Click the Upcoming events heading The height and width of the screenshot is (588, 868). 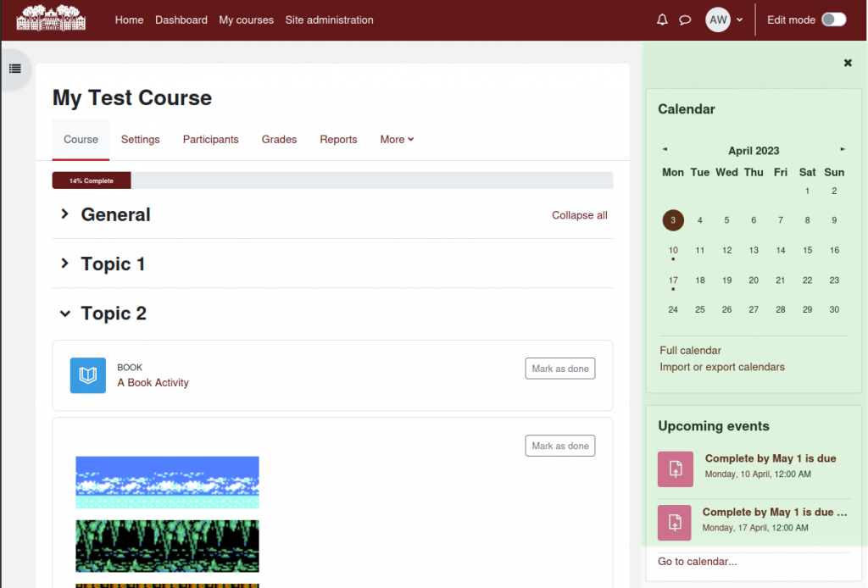tap(714, 426)
